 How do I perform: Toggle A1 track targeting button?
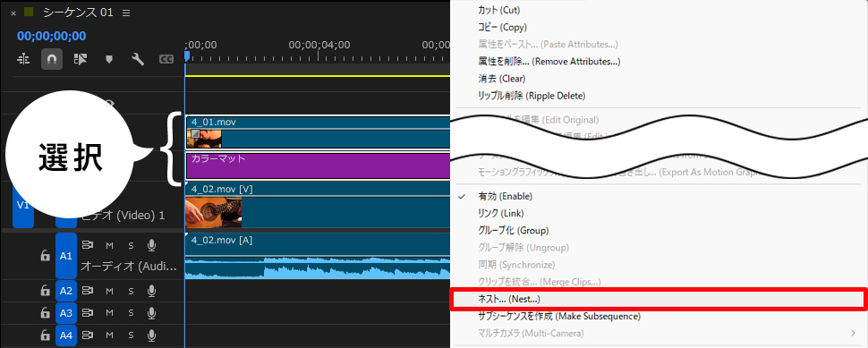pyautogui.click(x=66, y=256)
